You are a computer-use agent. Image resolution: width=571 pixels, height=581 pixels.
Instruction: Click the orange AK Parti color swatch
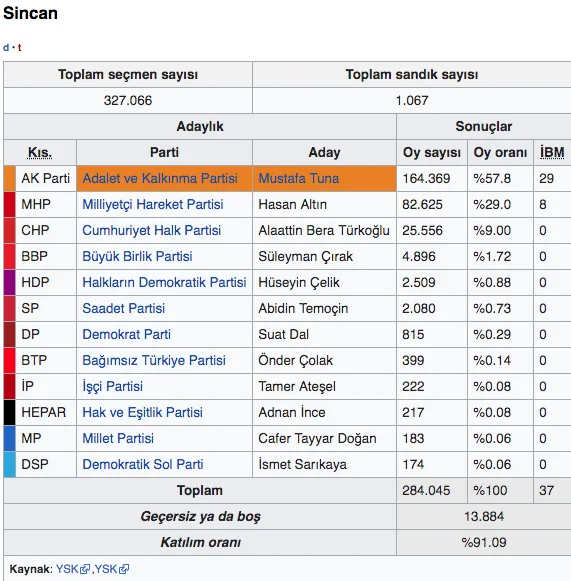coord(10,179)
